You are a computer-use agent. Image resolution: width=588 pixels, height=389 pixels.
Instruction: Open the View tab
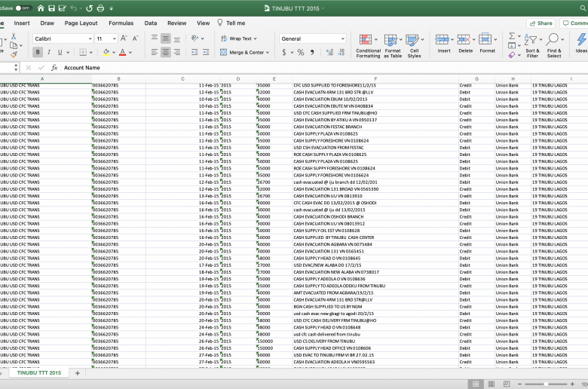click(204, 23)
